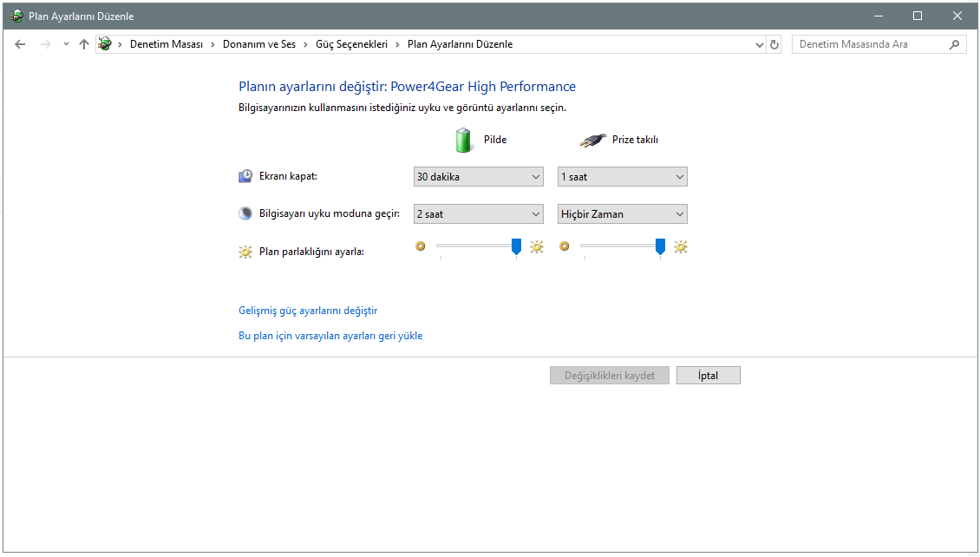Open Ekranı kapat battery dropdown (30 dakika)
The width and height of the screenshot is (980, 557).
(x=478, y=177)
